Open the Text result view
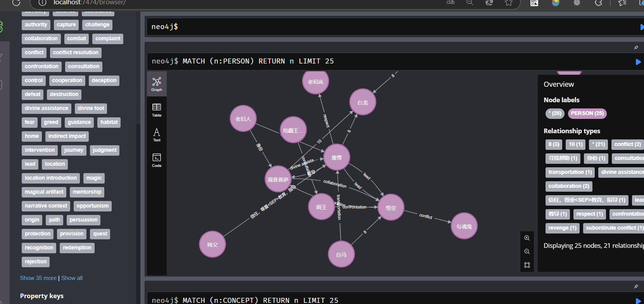The image size is (644, 304). [x=157, y=135]
